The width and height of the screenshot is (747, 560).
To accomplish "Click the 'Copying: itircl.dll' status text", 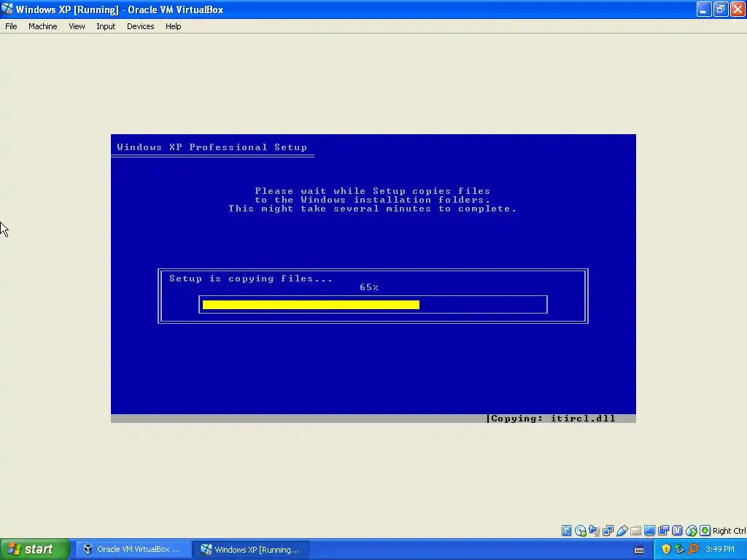I will click(553, 419).
